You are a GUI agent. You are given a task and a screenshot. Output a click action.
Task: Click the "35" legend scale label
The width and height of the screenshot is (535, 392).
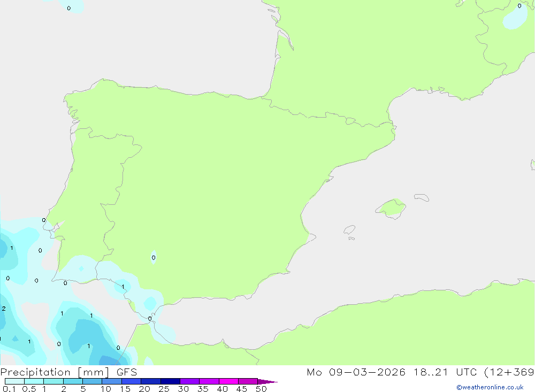point(203,389)
